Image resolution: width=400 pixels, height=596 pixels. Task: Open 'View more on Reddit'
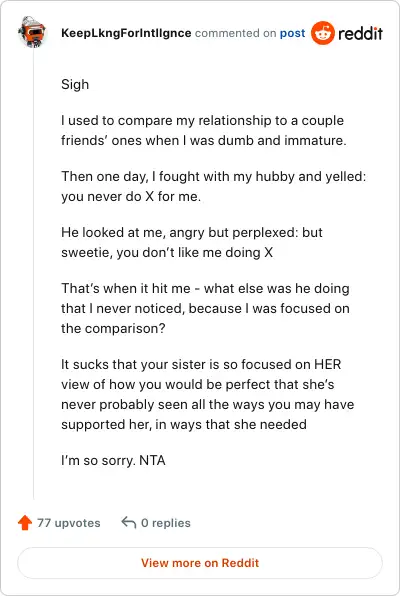[200, 563]
